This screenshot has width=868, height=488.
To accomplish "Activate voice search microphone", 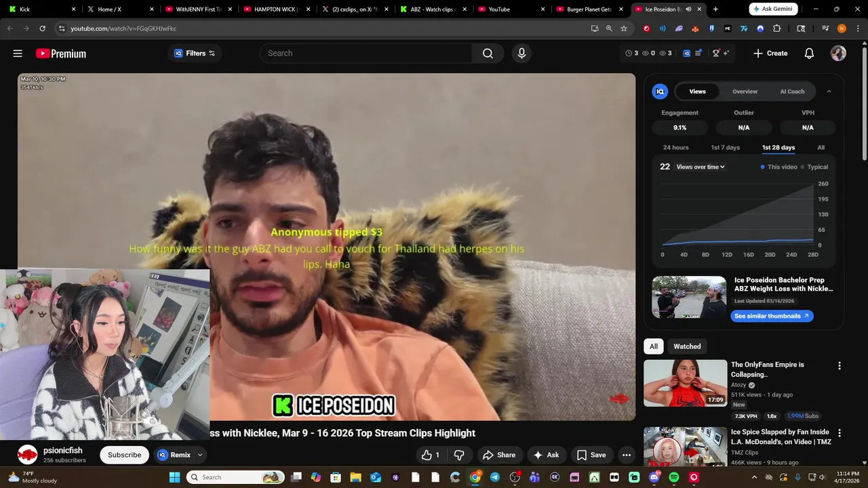I will [x=521, y=54].
